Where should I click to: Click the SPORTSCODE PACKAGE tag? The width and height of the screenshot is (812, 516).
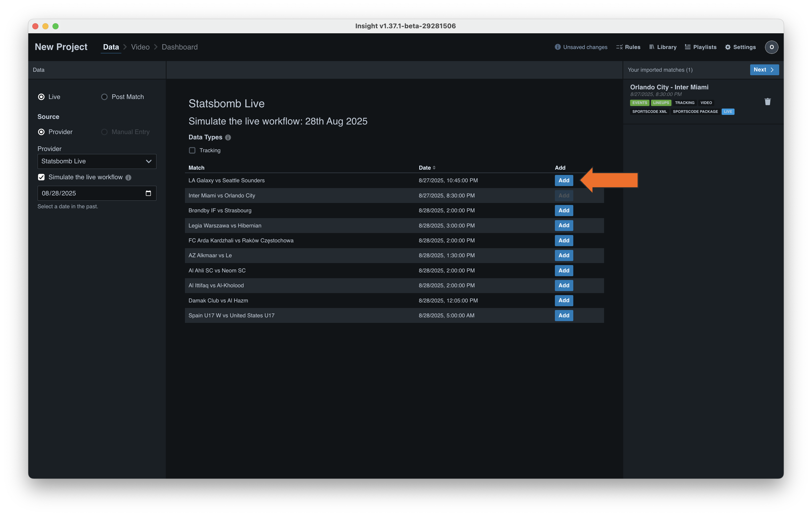point(695,112)
